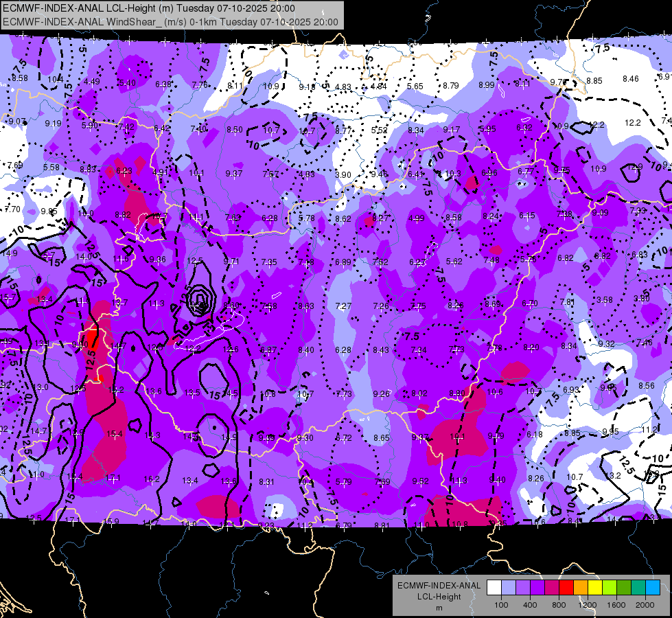The image size is (672, 618).
Task: Click the WindShear 0-1km title line
Action: (170, 22)
